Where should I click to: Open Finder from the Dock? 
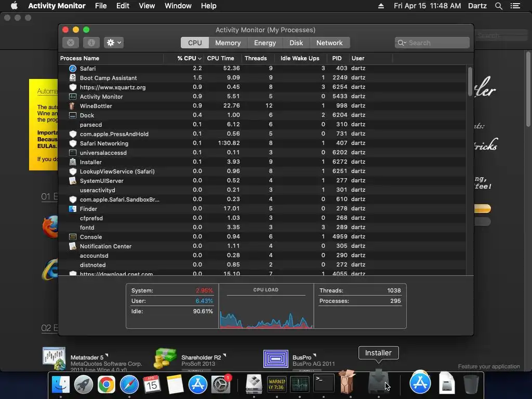point(61,384)
